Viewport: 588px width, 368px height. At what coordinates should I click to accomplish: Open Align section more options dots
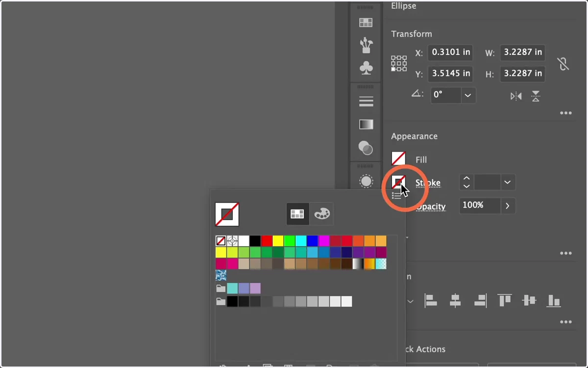click(566, 322)
